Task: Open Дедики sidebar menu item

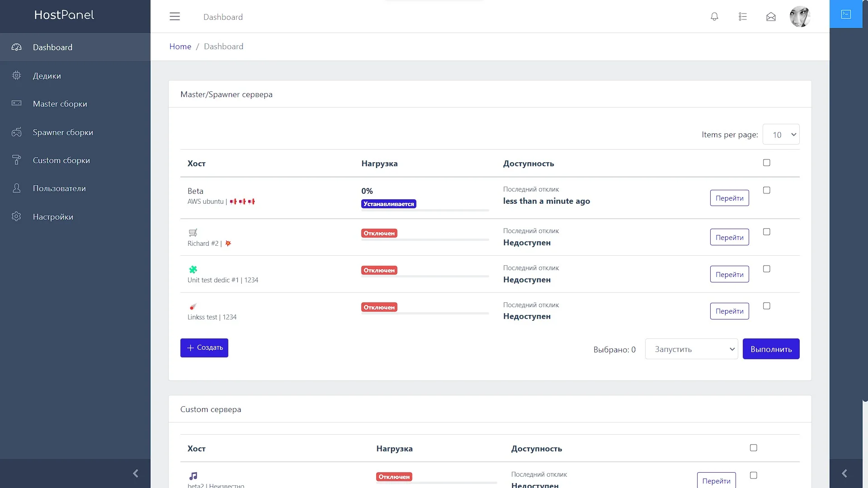Action: point(47,76)
